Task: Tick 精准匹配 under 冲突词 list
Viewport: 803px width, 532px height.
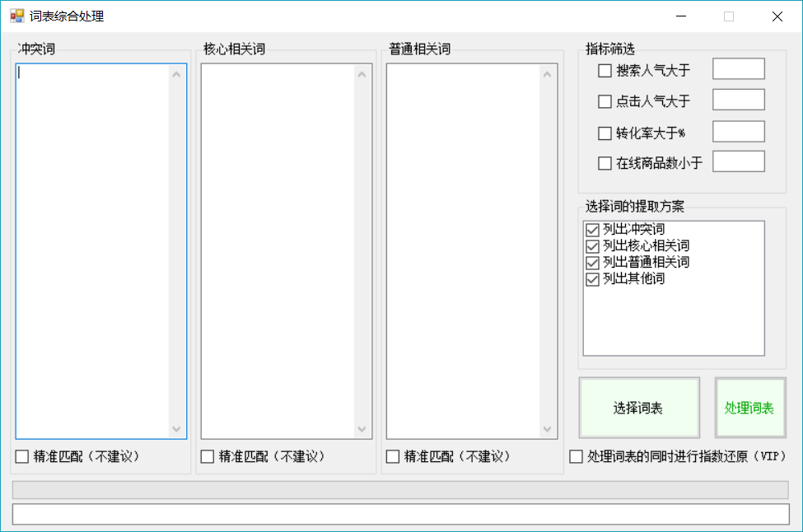Action: [x=22, y=456]
